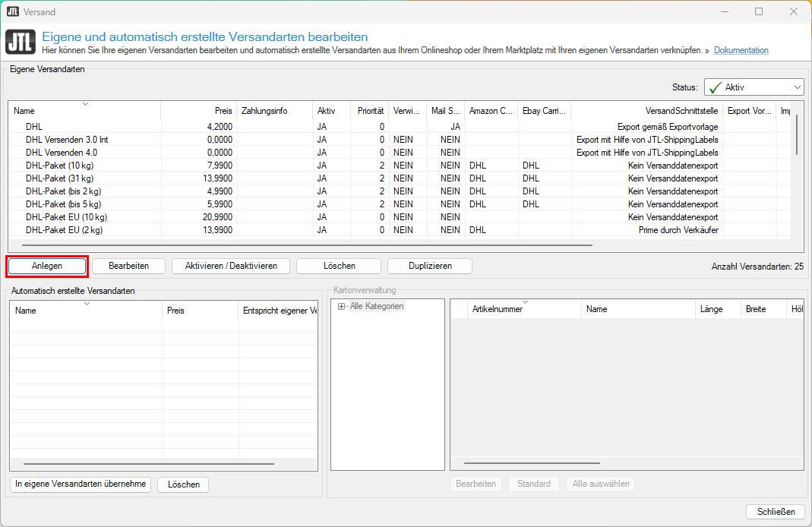Select the DHL-Paket EU (10 kg) row

coord(400,217)
